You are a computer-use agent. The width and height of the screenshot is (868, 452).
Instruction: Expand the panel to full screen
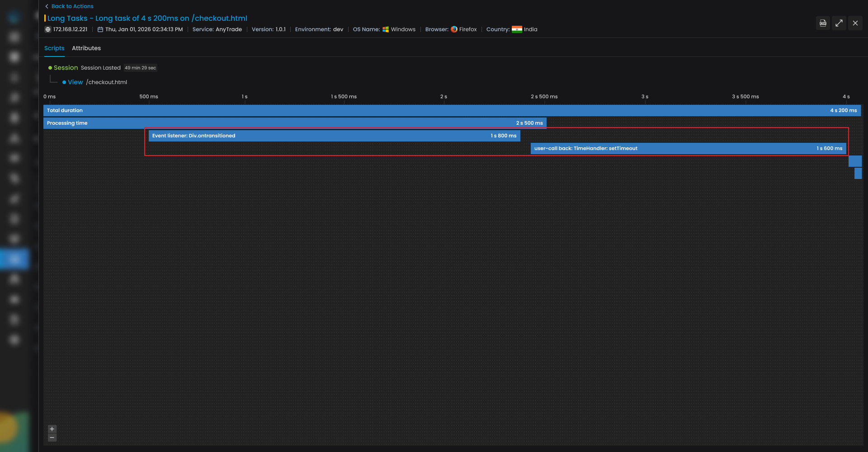839,23
